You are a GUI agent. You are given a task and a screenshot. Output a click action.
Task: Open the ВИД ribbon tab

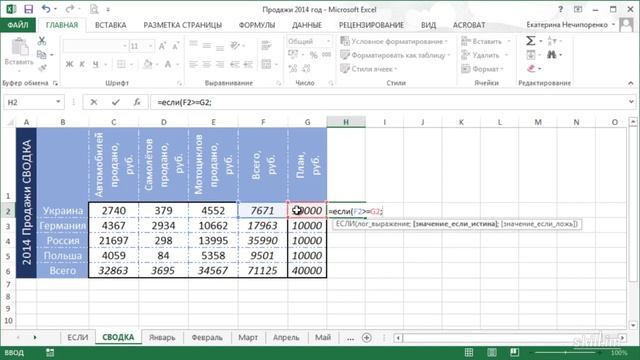click(x=428, y=25)
